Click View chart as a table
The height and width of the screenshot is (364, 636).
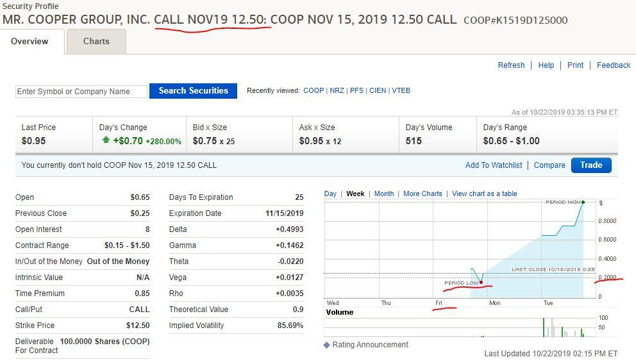click(x=484, y=194)
